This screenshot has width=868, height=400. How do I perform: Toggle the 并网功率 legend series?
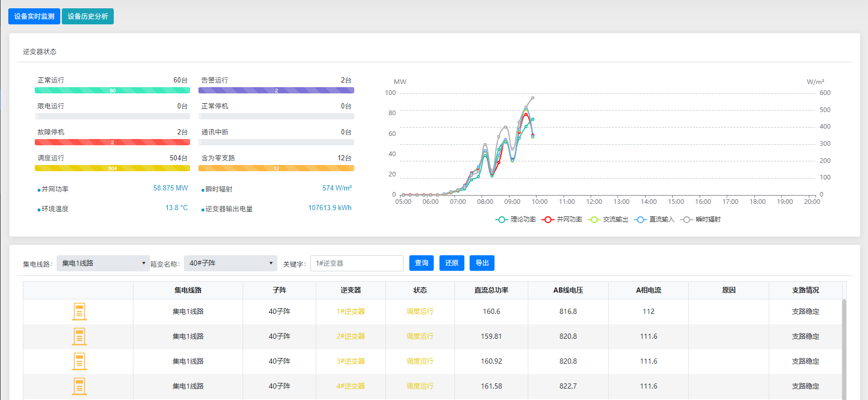pos(562,219)
